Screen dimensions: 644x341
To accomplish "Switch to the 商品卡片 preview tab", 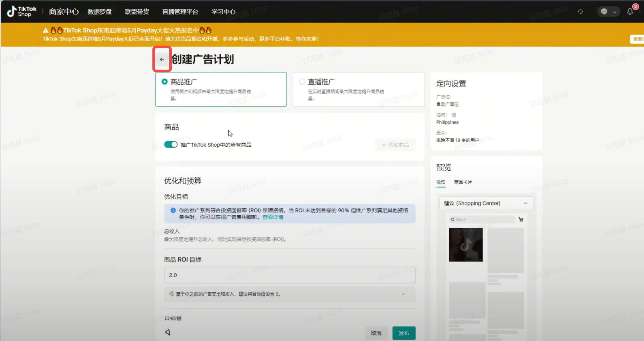I will 463,182.
